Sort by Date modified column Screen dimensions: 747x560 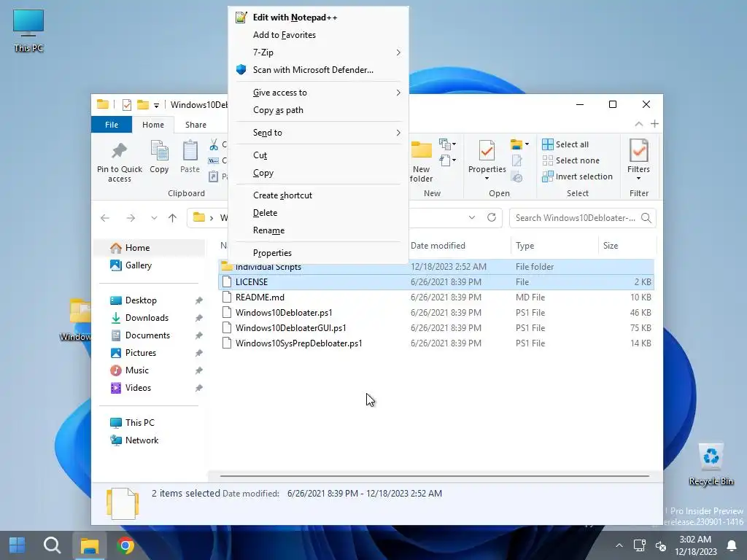[460, 246]
